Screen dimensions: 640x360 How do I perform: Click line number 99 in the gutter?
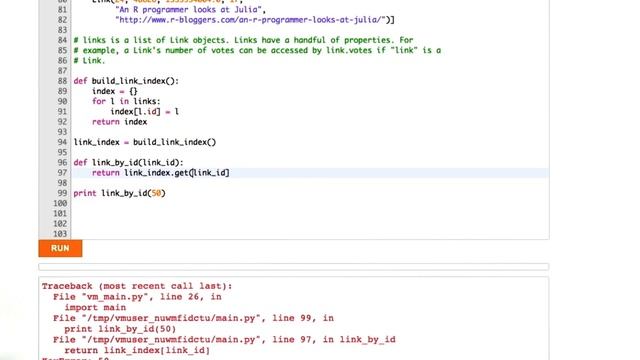pyautogui.click(x=62, y=193)
